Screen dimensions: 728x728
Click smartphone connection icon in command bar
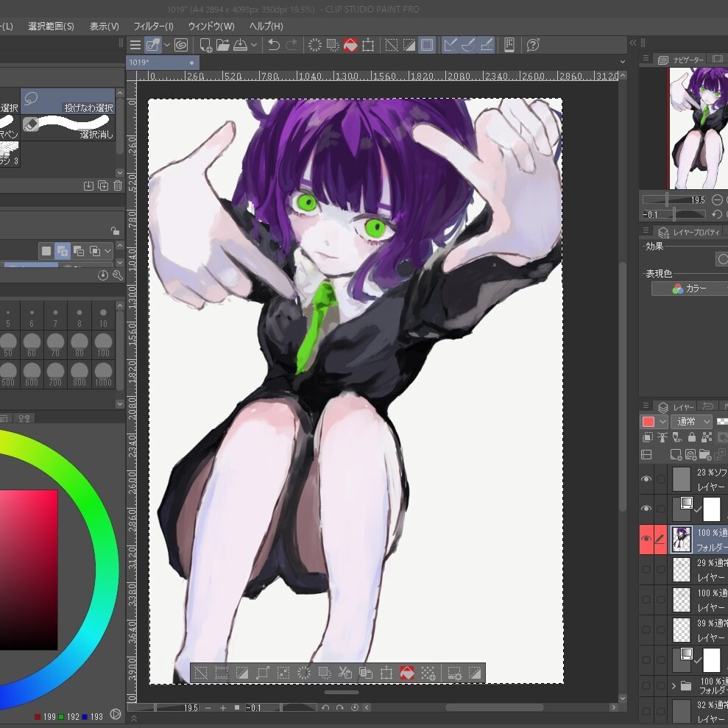pos(509,45)
